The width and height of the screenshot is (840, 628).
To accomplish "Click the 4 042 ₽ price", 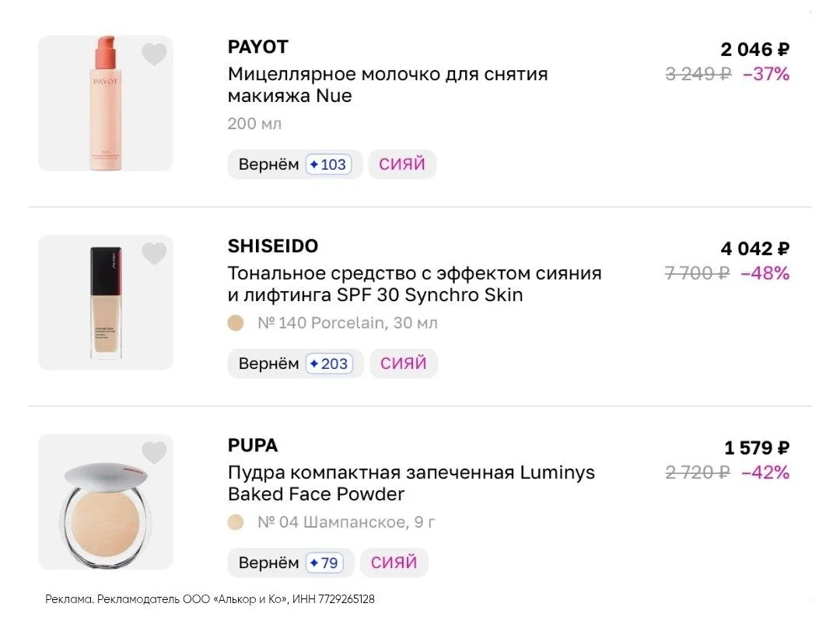I will (x=754, y=248).
